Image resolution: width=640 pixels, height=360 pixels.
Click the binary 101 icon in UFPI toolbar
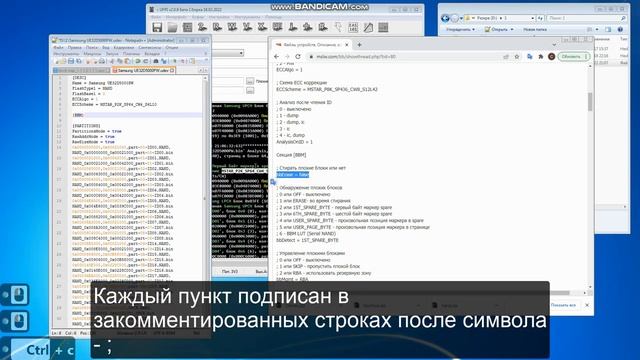click(353, 27)
